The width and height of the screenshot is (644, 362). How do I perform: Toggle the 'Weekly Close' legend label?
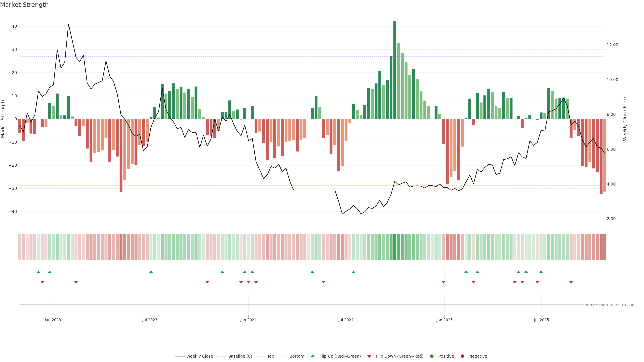point(200,356)
